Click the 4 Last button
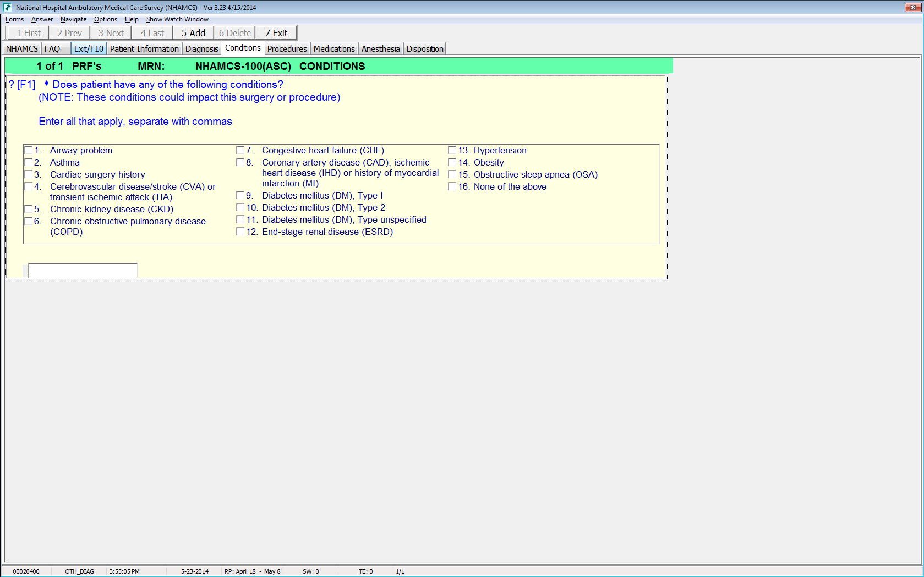 coord(152,33)
